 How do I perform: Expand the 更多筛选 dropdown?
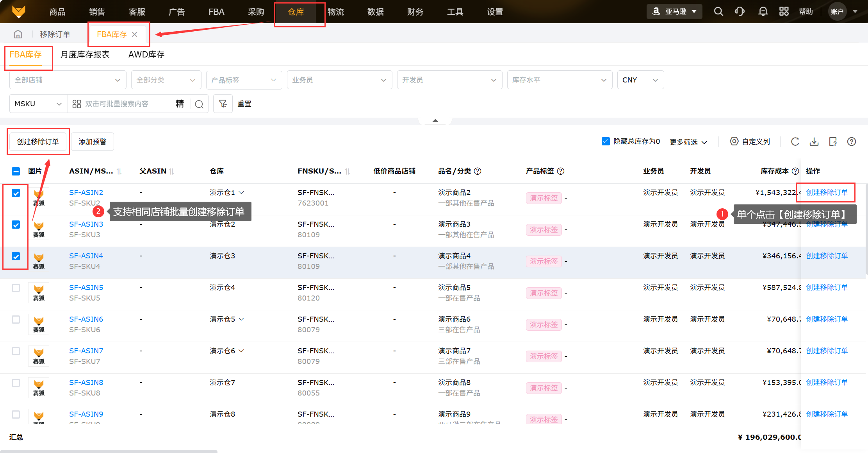688,142
